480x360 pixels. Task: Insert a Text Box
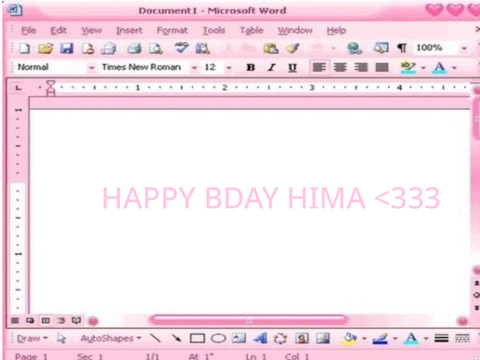(x=239, y=338)
